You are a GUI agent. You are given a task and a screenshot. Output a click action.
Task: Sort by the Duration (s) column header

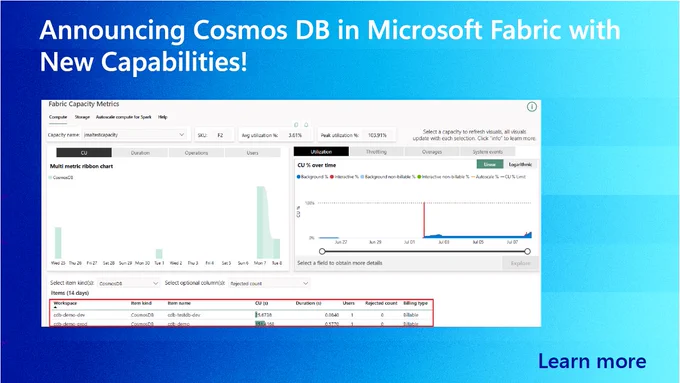click(308, 303)
